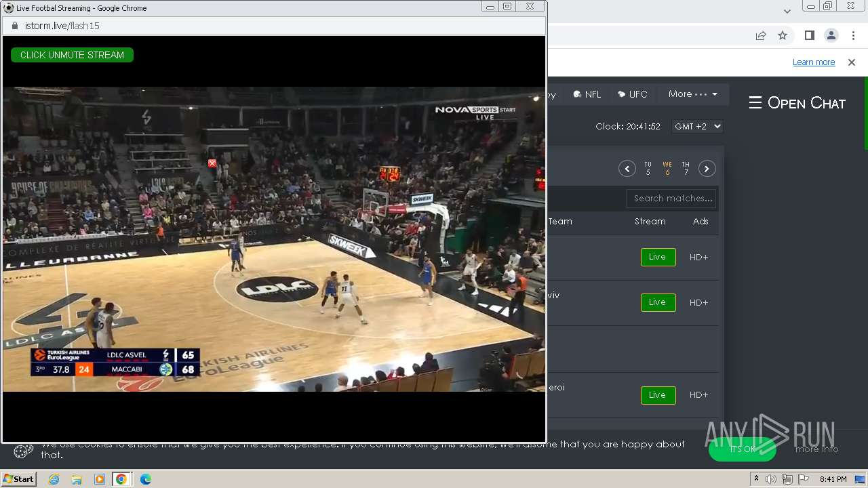Select the UFC category tab
The image size is (868, 488).
(x=633, y=94)
